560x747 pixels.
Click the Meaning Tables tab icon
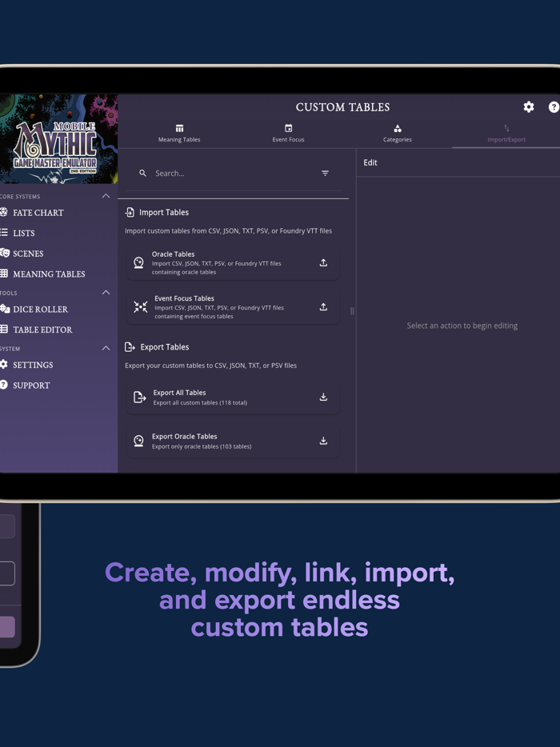(x=179, y=128)
